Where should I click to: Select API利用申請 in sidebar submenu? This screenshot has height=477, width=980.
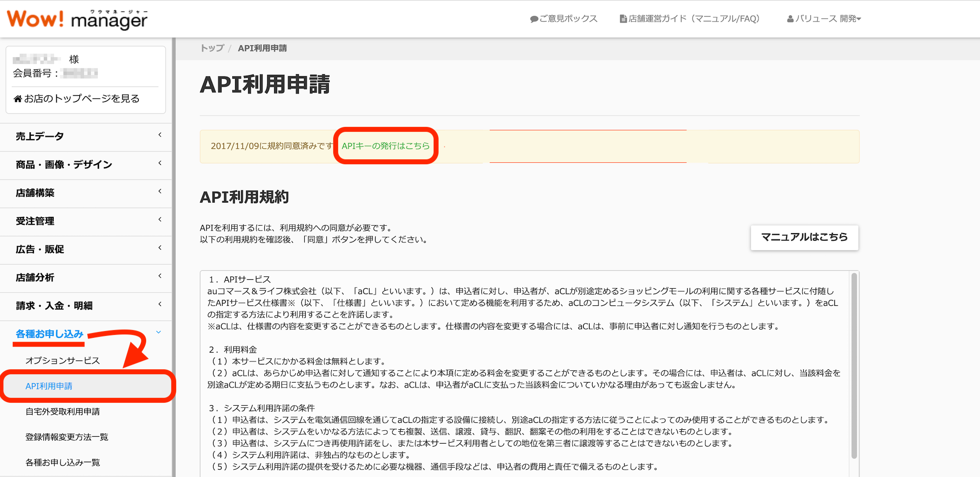[49, 386]
